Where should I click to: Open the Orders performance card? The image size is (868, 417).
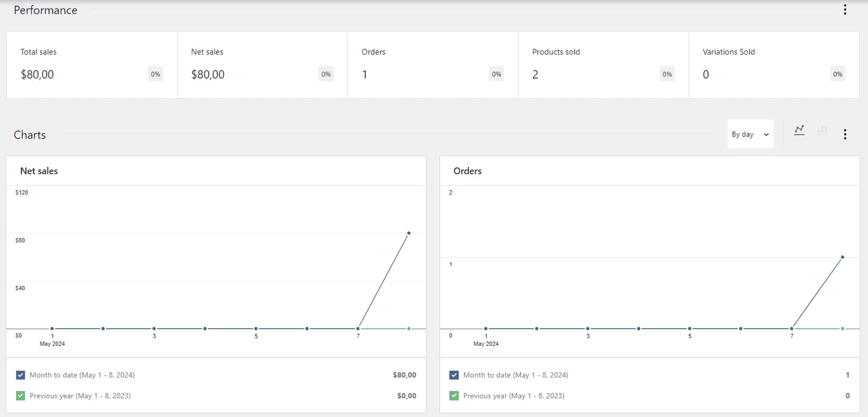point(432,65)
